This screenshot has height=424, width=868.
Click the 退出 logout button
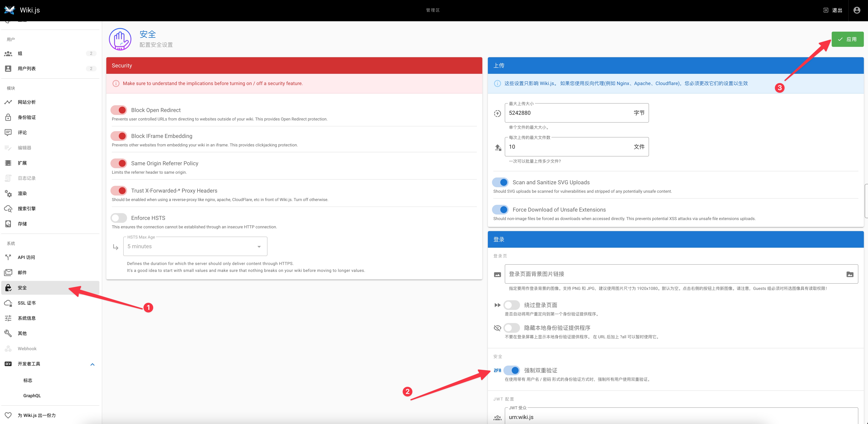(x=833, y=10)
